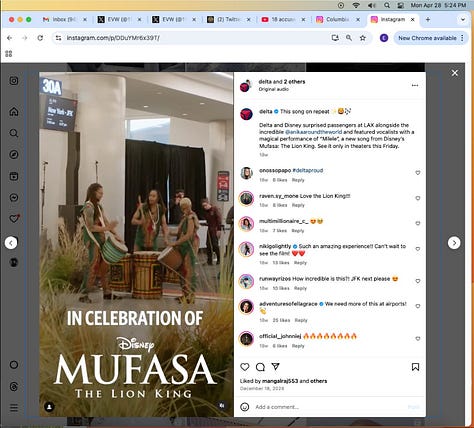474x428 pixels.
Task: Open post options three-dot menu
Action: click(x=415, y=85)
